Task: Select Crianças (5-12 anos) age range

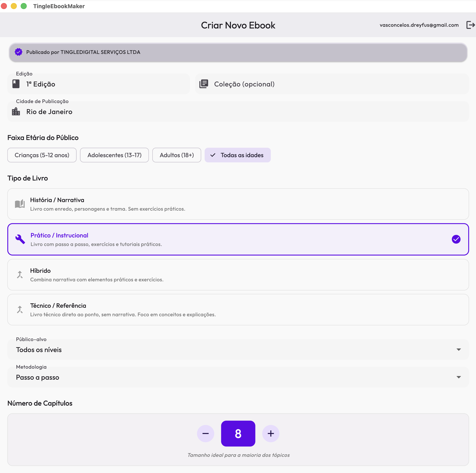Action: click(42, 155)
